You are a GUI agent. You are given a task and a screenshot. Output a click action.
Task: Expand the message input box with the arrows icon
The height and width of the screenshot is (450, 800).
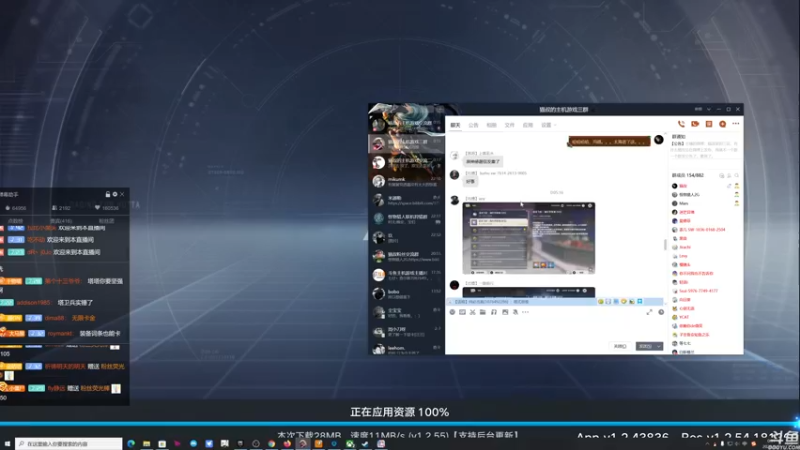click(x=649, y=312)
